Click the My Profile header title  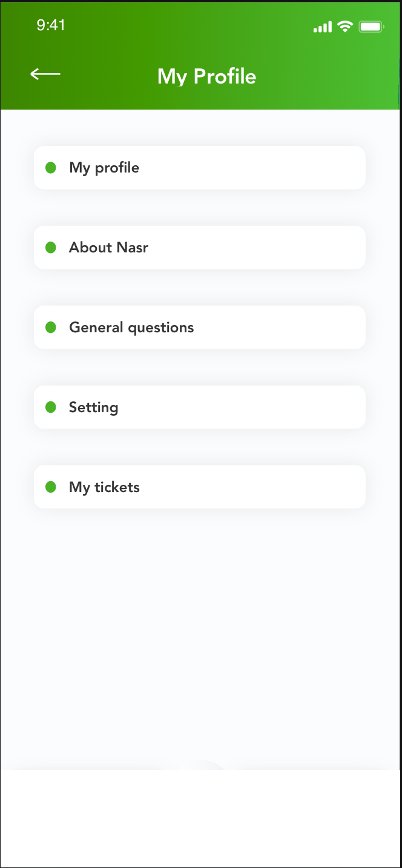point(206,77)
